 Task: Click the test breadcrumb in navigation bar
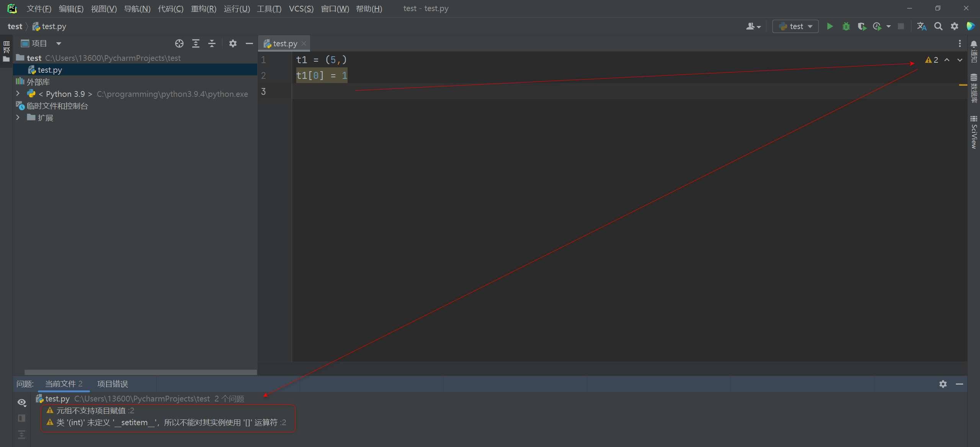tap(15, 26)
